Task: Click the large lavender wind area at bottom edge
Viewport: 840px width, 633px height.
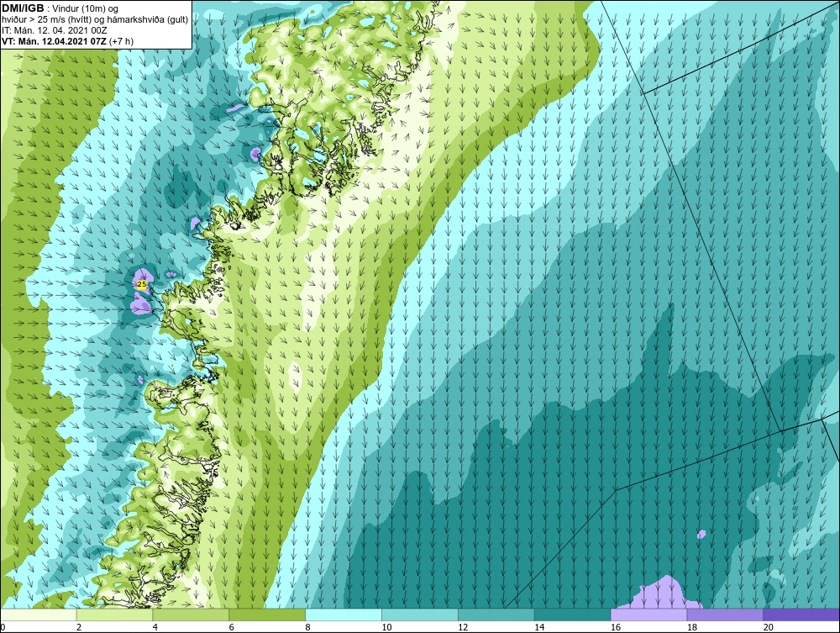Action: coord(662,593)
